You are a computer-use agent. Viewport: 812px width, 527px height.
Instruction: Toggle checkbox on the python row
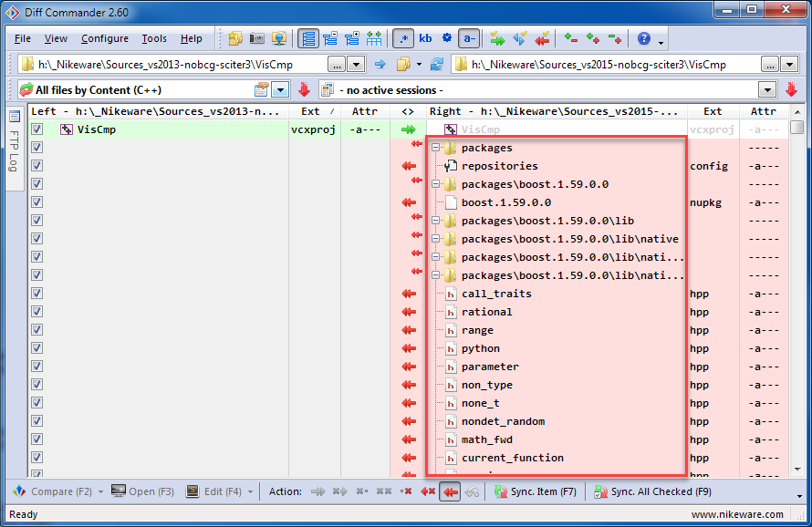click(37, 348)
